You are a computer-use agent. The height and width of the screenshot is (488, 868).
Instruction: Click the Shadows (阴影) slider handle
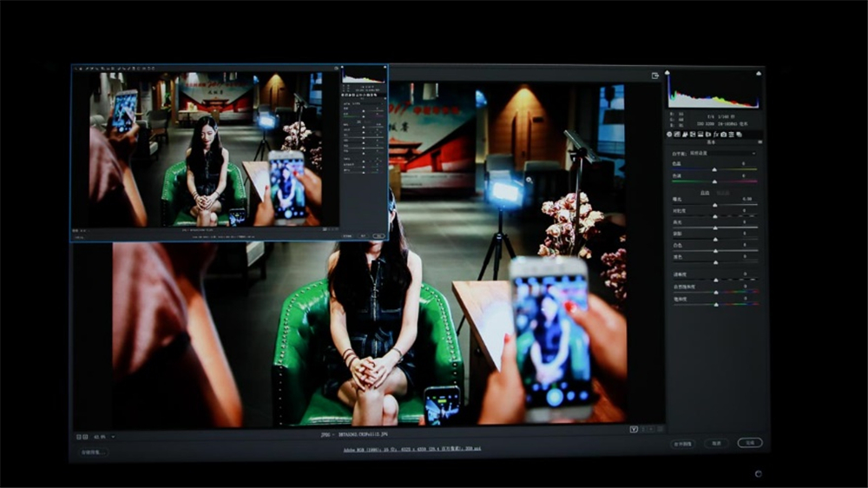(715, 240)
